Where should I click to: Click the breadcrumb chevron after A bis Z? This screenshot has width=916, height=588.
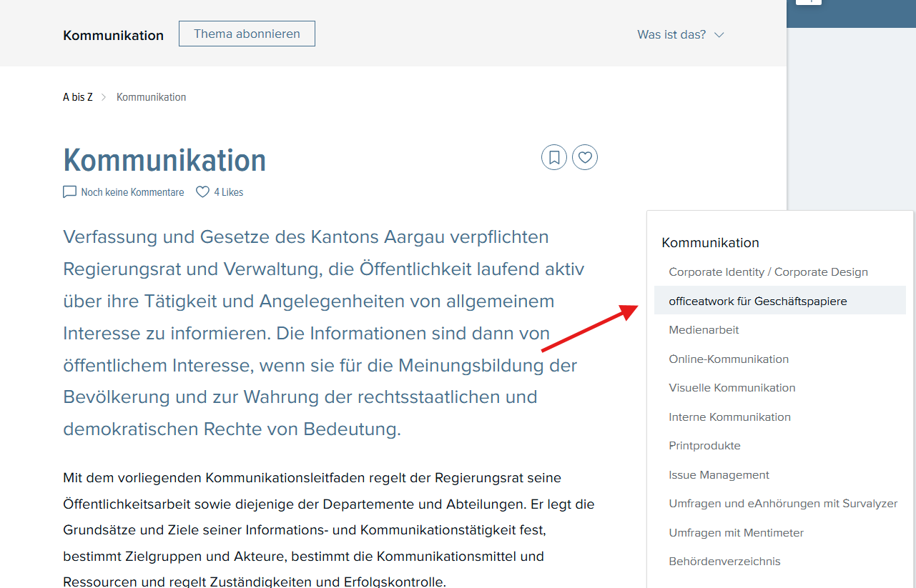104,97
